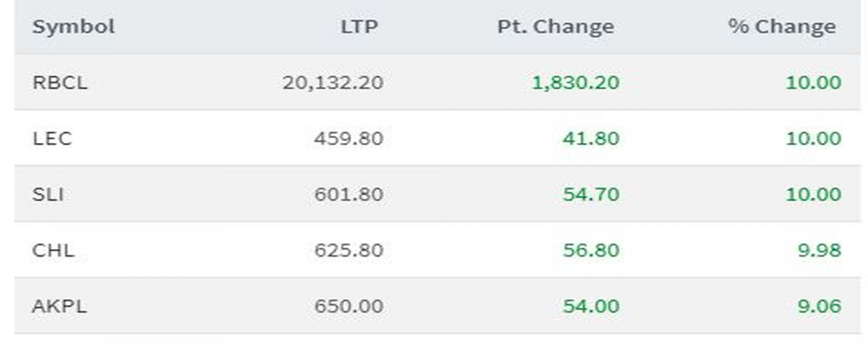Click AKPL price value 650.00
The height and width of the screenshot is (347, 868).
348,306
